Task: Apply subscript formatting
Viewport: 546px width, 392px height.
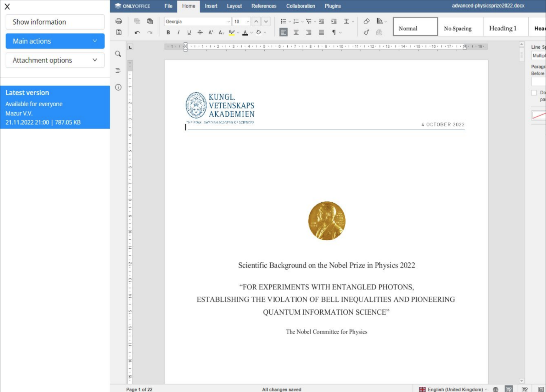Action: pyautogui.click(x=221, y=33)
